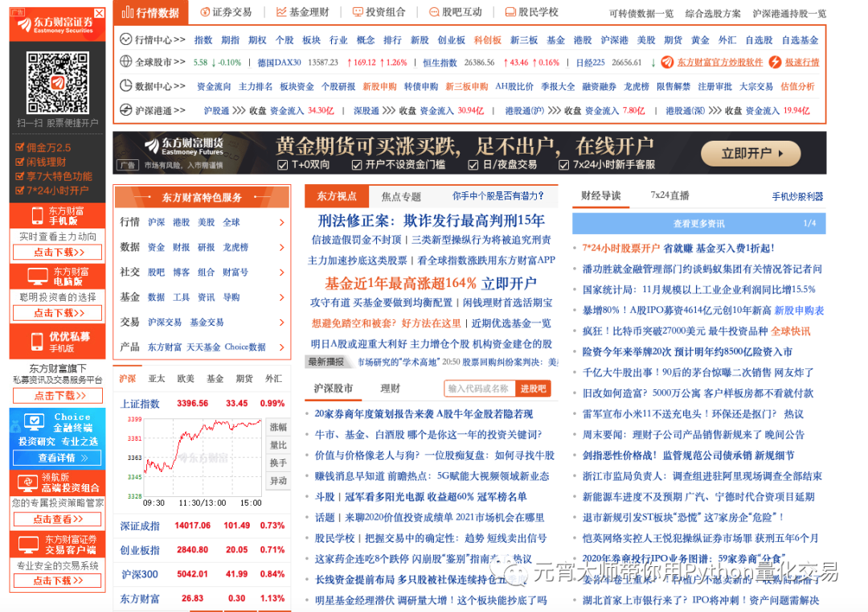Viewport: 868px width, 612px height.
Task: Open headline 刑法修正案：欺诈发行最高判刑15年
Action: pos(432,220)
